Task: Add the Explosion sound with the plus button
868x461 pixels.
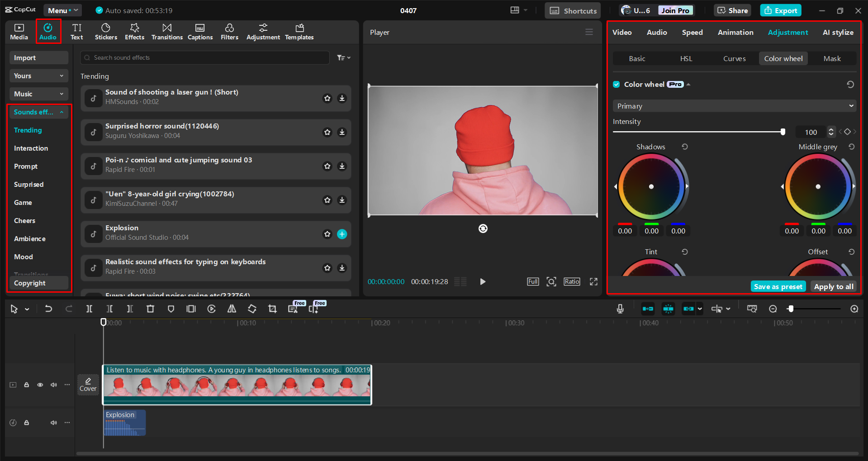Action: (x=342, y=234)
